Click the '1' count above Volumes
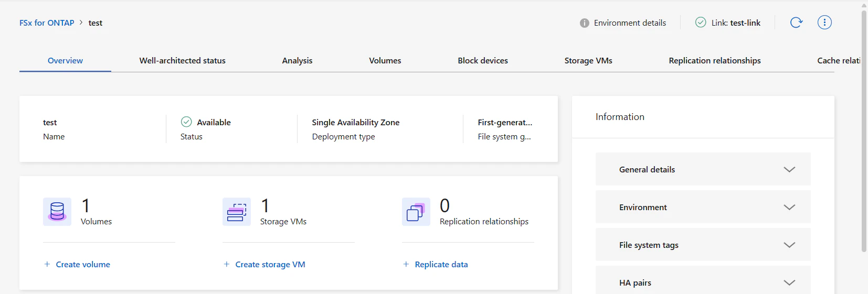Viewport: 868px width, 294px height. 86,205
